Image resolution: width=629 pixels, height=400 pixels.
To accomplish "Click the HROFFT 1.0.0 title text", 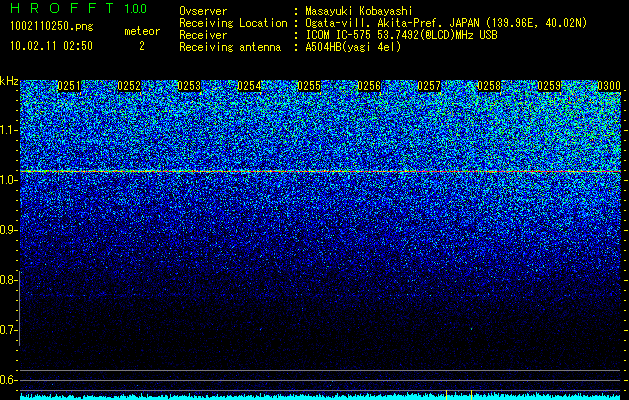I will tap(79, 8).
